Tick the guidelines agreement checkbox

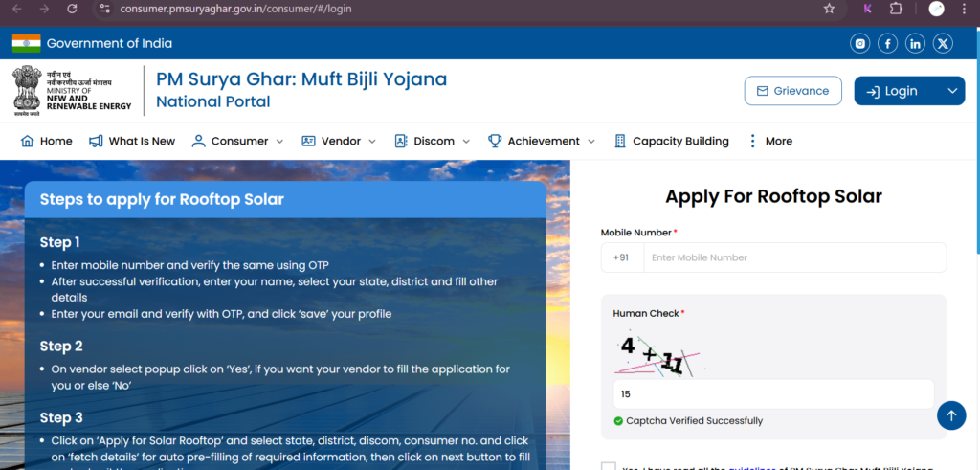click(608, 466)
